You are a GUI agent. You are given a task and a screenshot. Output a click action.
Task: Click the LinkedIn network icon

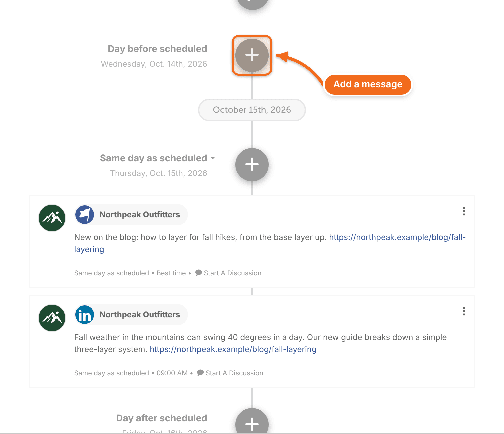[85, 315]
